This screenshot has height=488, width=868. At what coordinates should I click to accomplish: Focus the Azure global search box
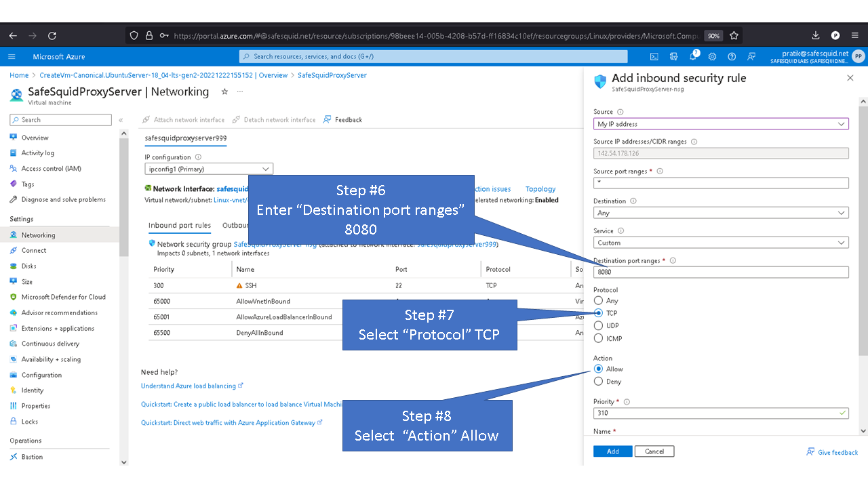(433, 57)
